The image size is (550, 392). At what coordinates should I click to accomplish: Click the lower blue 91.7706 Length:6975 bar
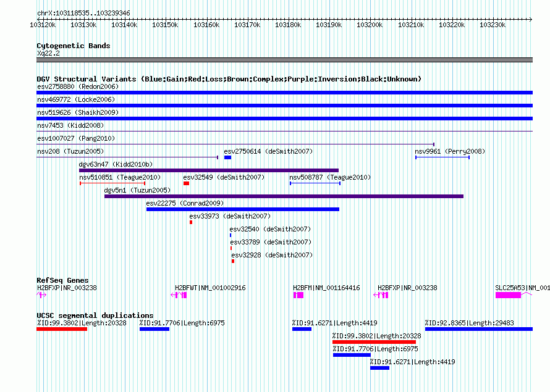point(352,355)
